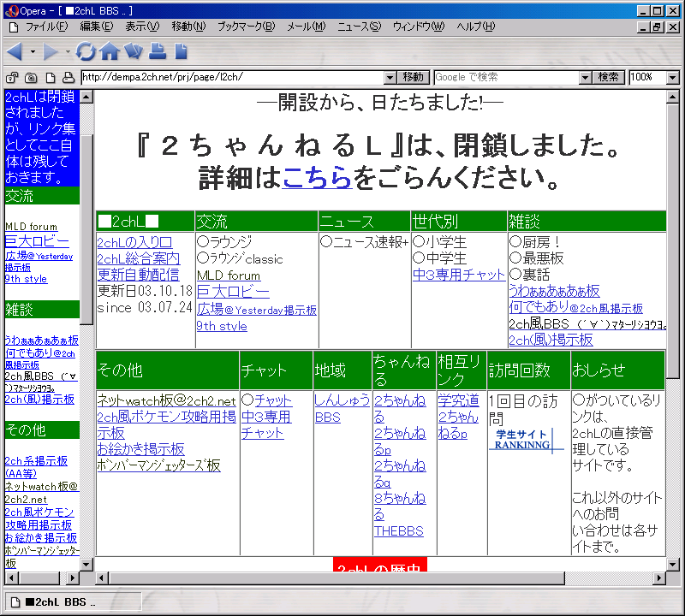Open 2ch系掲示板(AA等) in sidebar

[36, 467]
